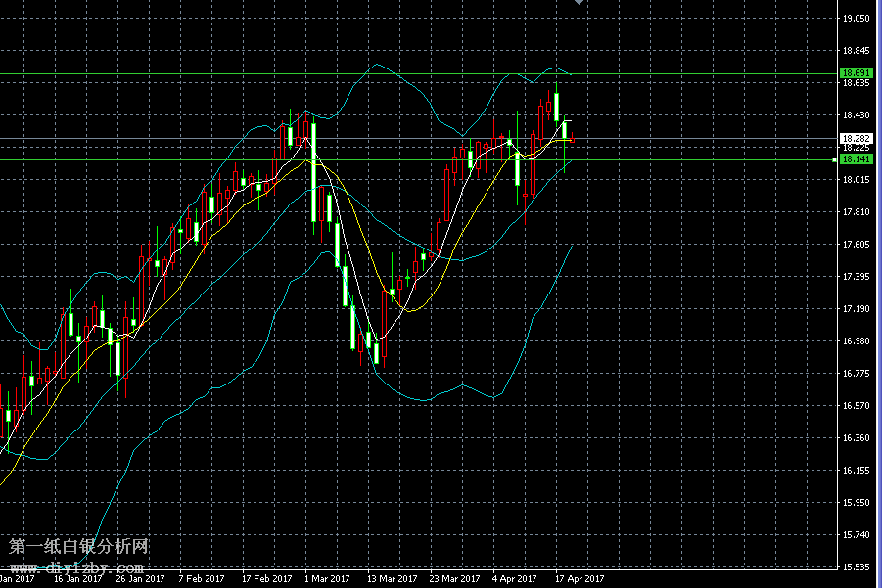Viewport: 882px width, 588px height.
Task: Select the 16 Jan 2017 date label
Action: (76, 579)
